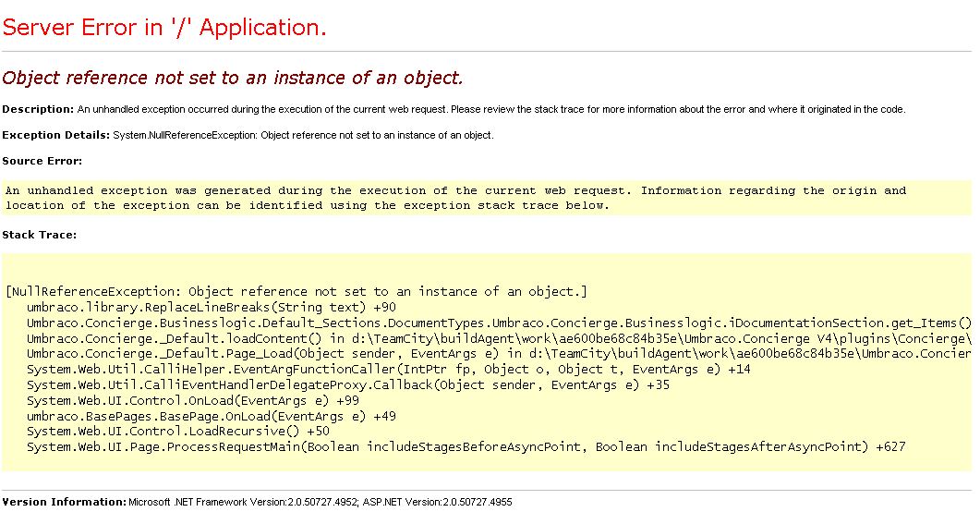The height and width of the screenshot is (524, 980).
Task: Click the _Default.Page_Load stack trace line
Action: 499,353
